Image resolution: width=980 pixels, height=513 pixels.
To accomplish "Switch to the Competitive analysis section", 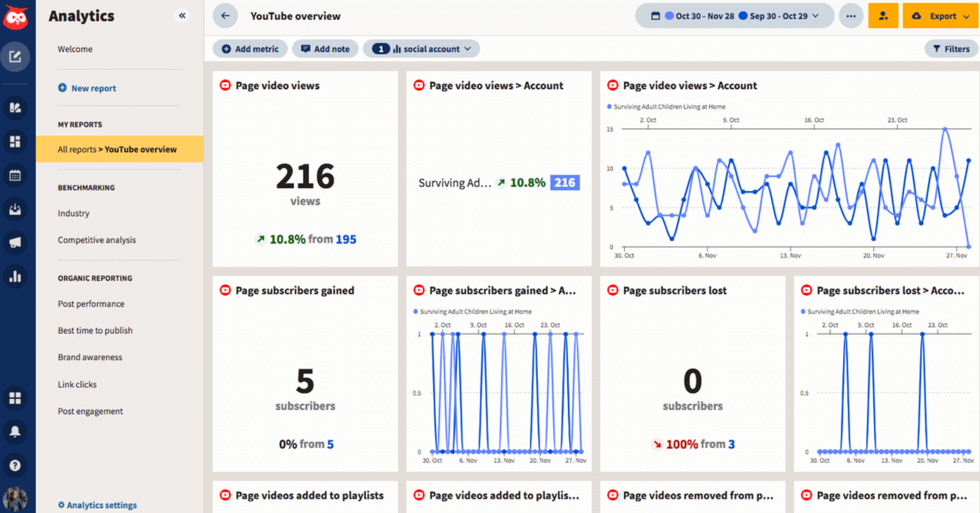I will point(97,240).
